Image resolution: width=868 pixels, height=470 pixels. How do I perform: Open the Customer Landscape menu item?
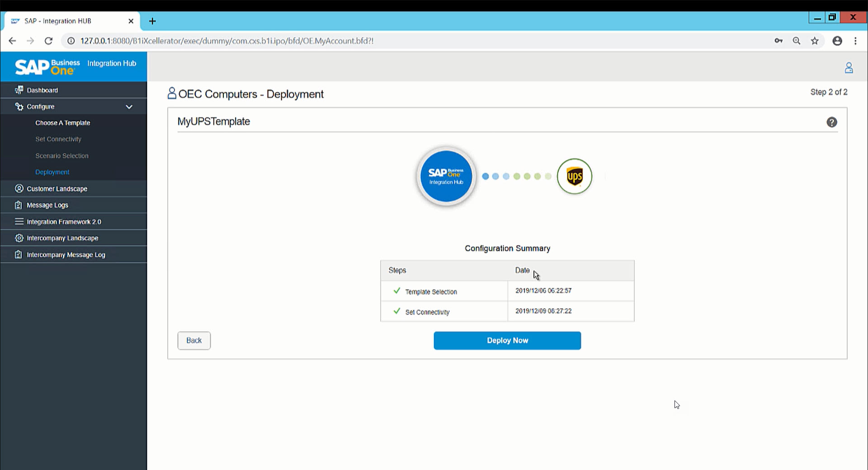[x=57, y=189]
